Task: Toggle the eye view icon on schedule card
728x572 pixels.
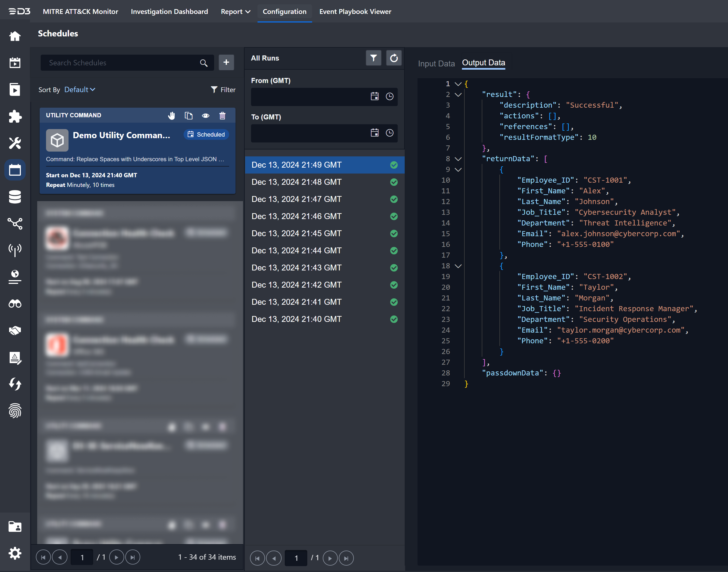Action: (x=206, y=115)
